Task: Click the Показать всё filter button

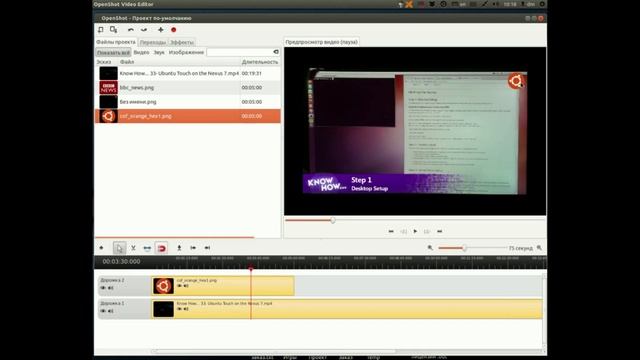Action: 113,52
